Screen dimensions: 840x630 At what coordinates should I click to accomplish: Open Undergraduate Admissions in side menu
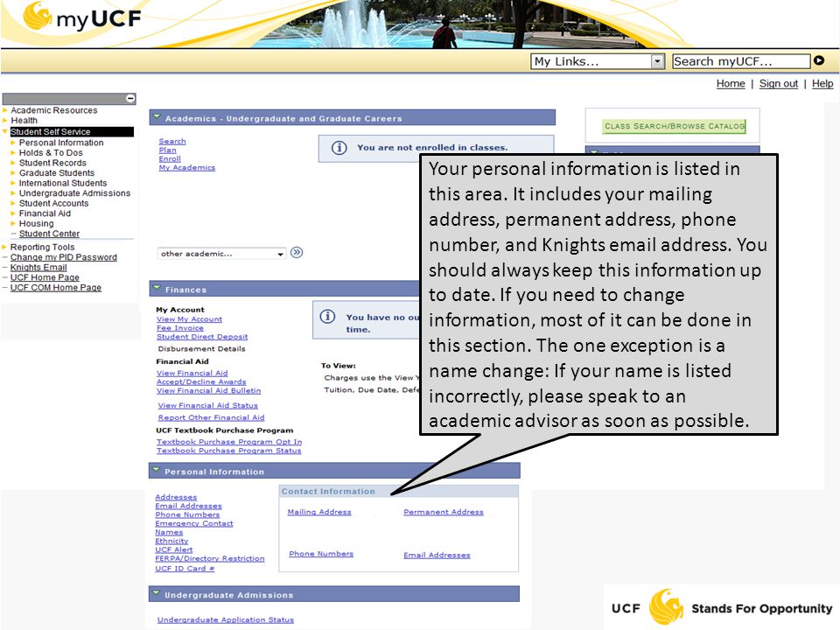(x=74, y=193)
